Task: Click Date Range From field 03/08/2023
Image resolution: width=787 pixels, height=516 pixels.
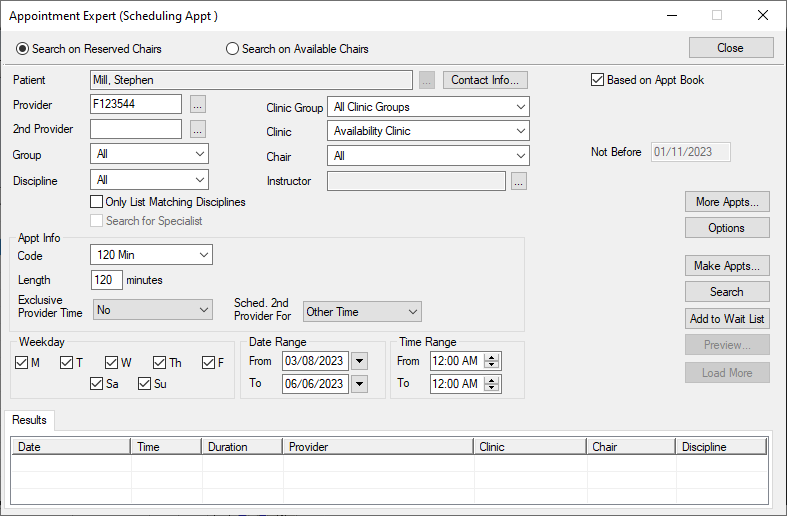Action: [x=316, y=361]
